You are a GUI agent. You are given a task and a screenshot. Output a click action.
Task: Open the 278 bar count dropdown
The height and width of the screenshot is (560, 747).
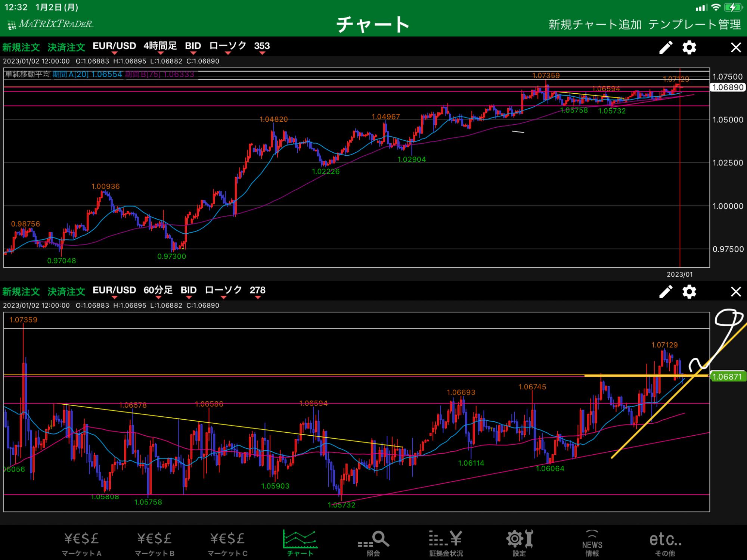[x=258, y=291]
